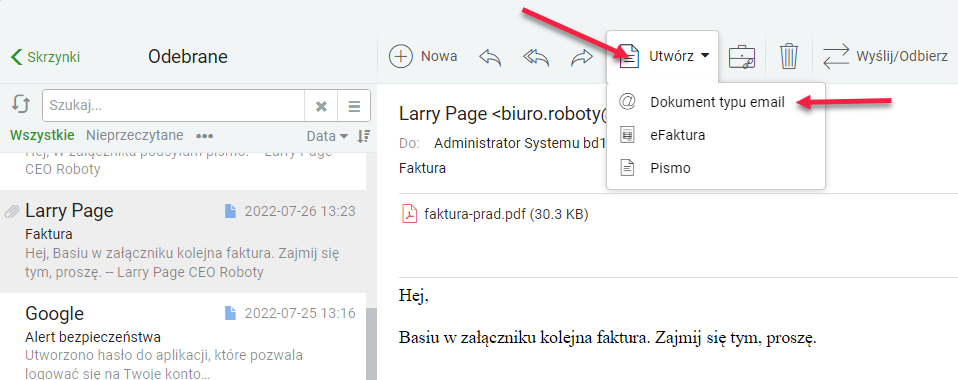Click the paperclip attachment icon on the Larry Page message
Screen dimensions: 958x380
click(12, 212)
